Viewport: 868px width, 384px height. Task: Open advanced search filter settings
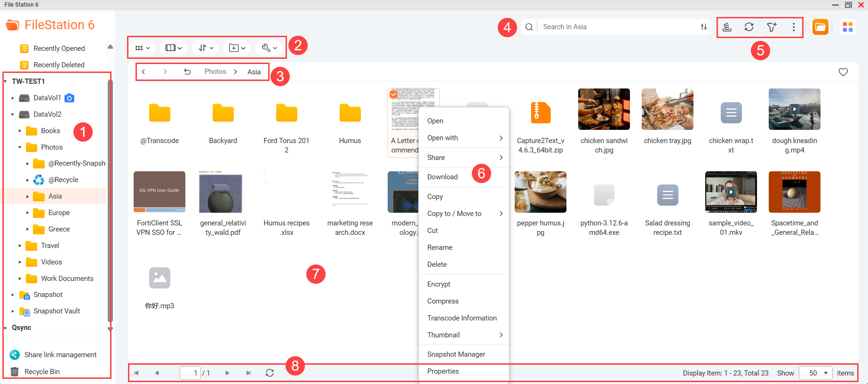click(704, 27)
